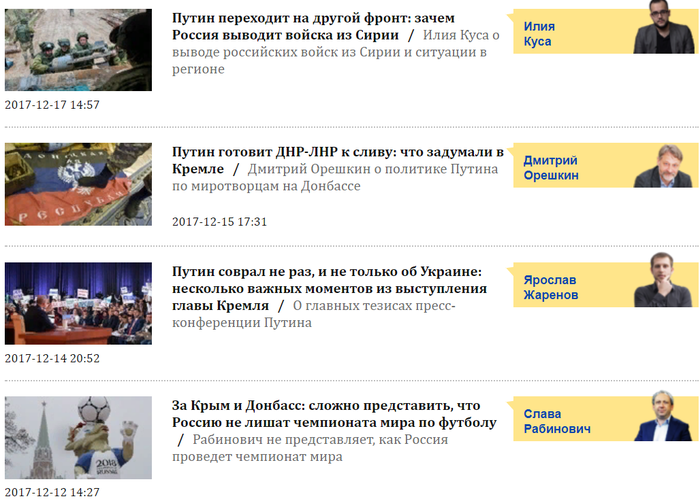Click subtitle about вывод российских войск из Сирии

click(336, 52)
